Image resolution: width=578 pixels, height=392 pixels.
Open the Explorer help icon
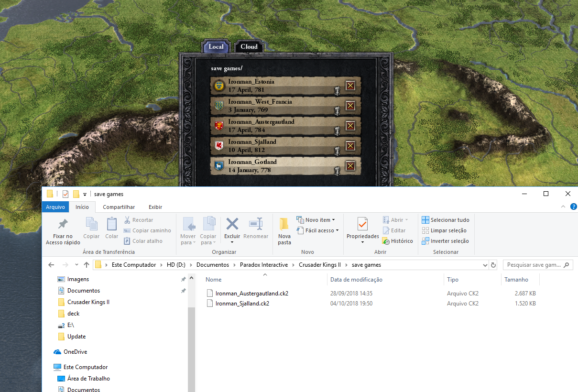[x=573, y=207]
